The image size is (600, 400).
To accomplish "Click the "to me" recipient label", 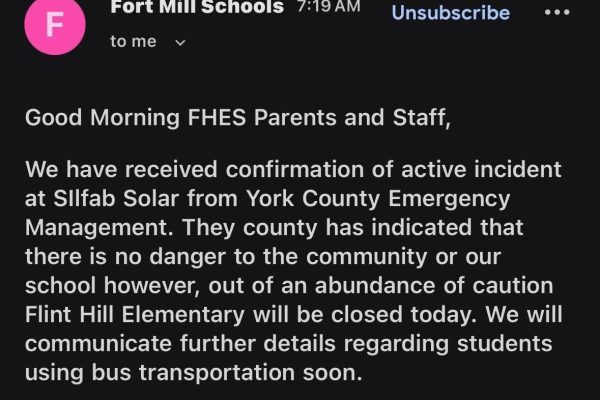I will (133, 42).
